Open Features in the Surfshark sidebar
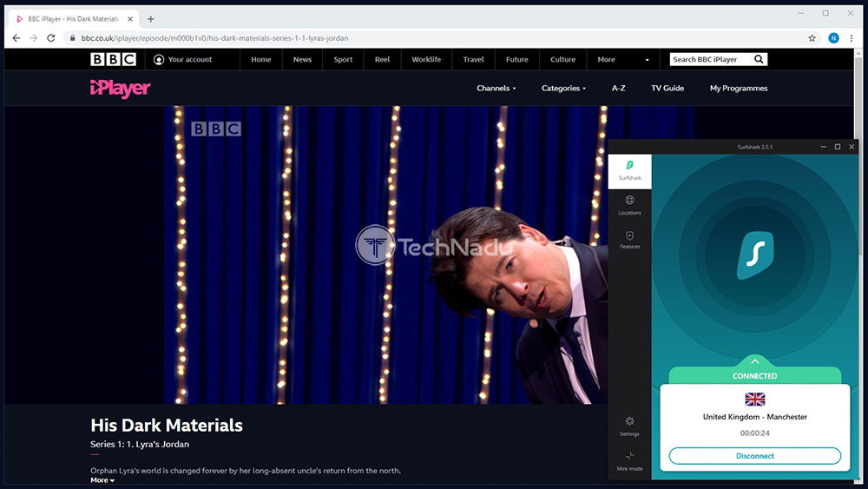The width and height of the screenshot is (868, 489). (630, 240)
